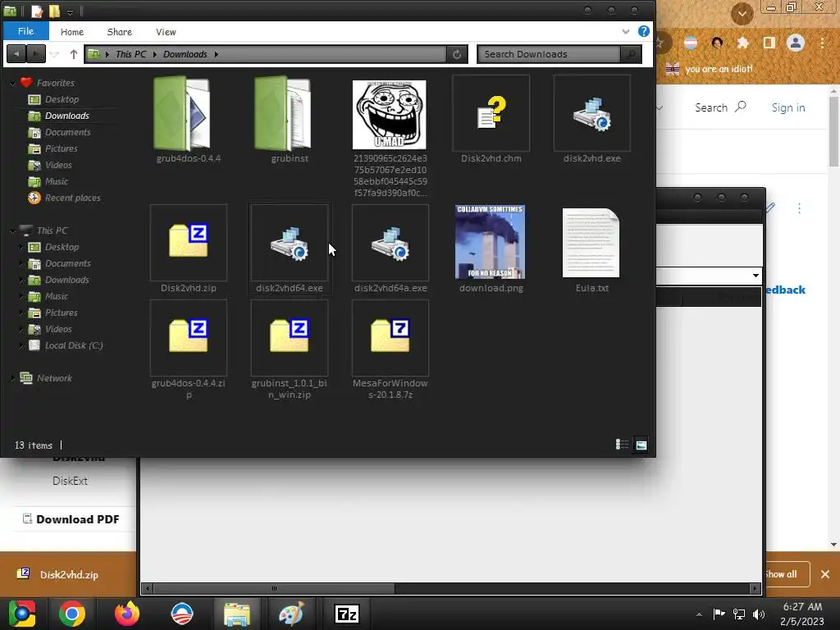Select grub4dos-0.4.4.zip archive

click(188, 349)
